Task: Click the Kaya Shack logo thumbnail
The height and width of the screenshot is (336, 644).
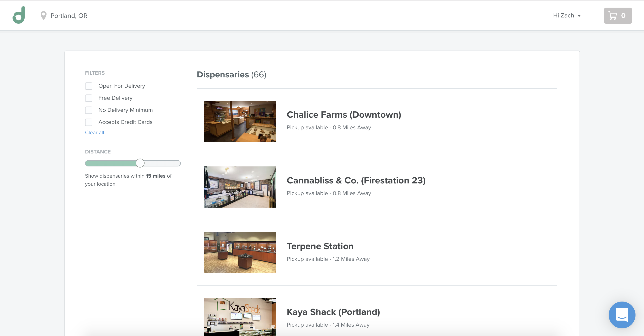Action: [240, 317]
